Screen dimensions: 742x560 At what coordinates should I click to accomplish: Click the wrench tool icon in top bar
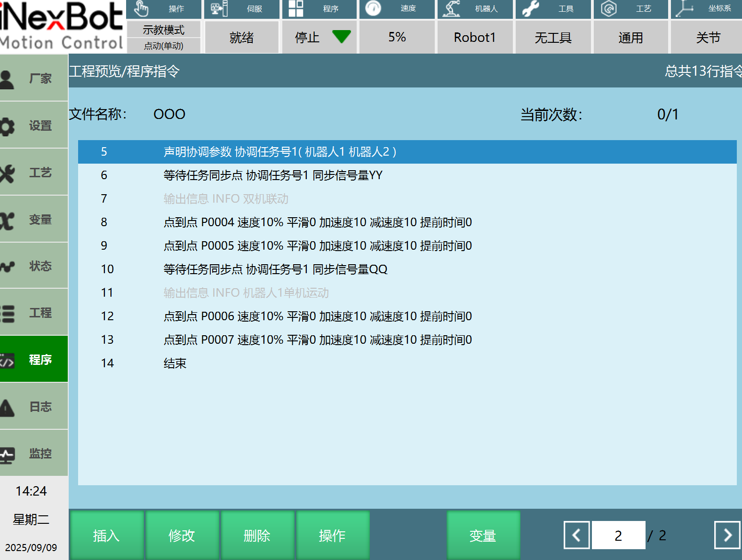click(x=531, y=8)
